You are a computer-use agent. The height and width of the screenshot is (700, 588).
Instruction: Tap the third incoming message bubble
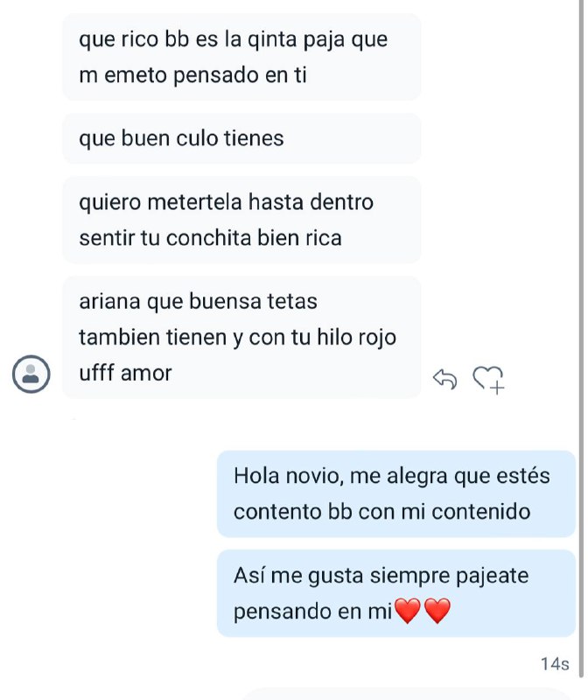point(241,220)
